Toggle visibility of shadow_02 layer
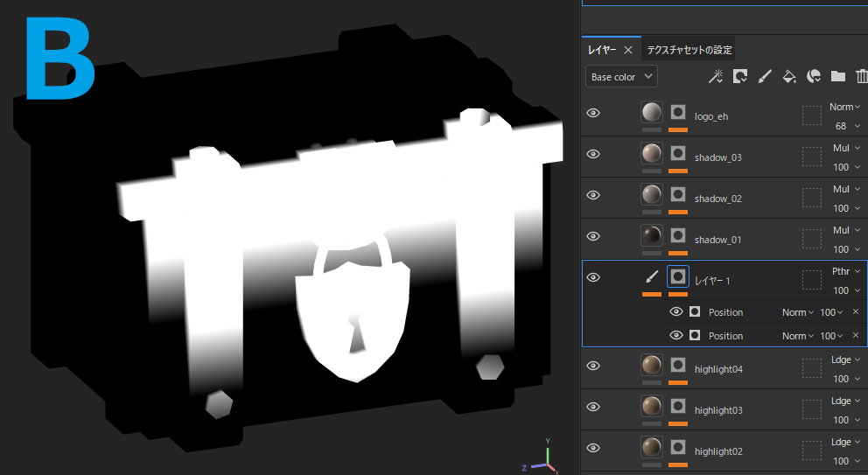The image size is (868, 475). click(593, 195)
